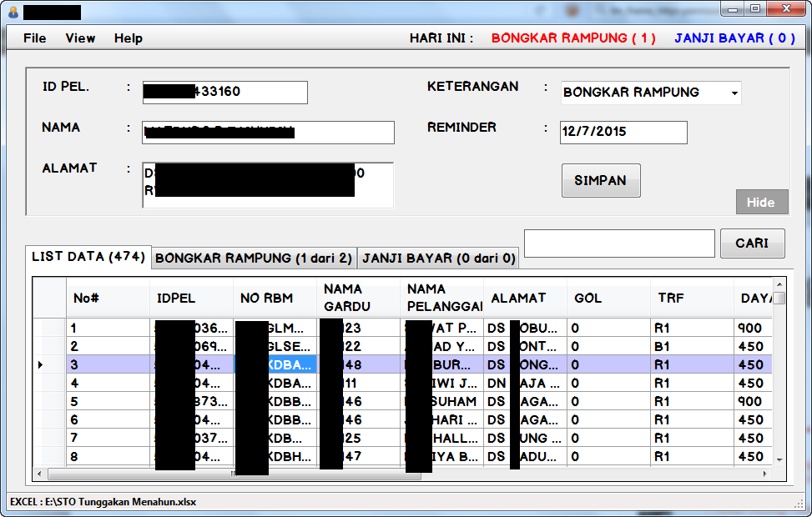
Task: Maximize the application window
Action: 755,9
